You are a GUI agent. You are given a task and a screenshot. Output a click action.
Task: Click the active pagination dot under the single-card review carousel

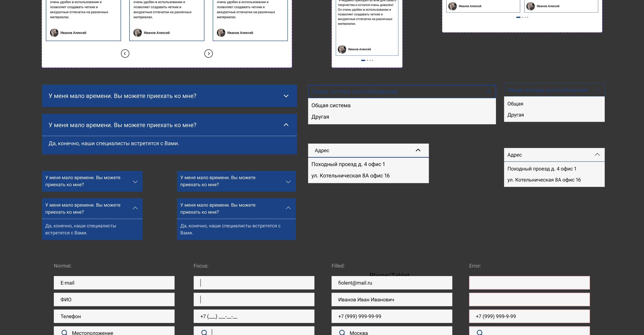tap(363, 60)
